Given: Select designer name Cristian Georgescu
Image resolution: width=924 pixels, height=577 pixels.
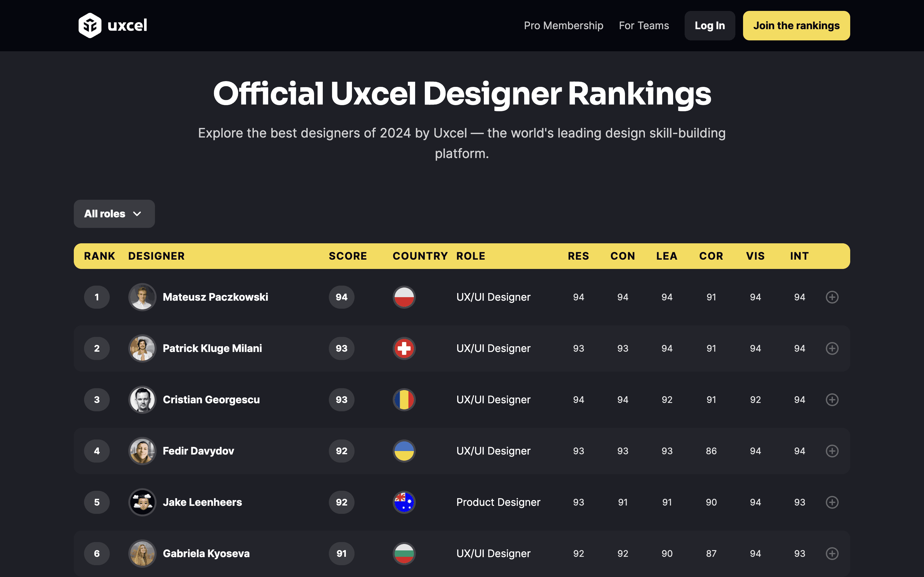Looking at the screenshot, I should coord(211,399).
